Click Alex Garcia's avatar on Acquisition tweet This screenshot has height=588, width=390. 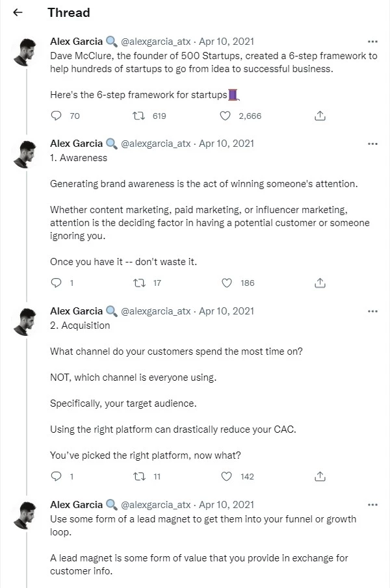24,321
